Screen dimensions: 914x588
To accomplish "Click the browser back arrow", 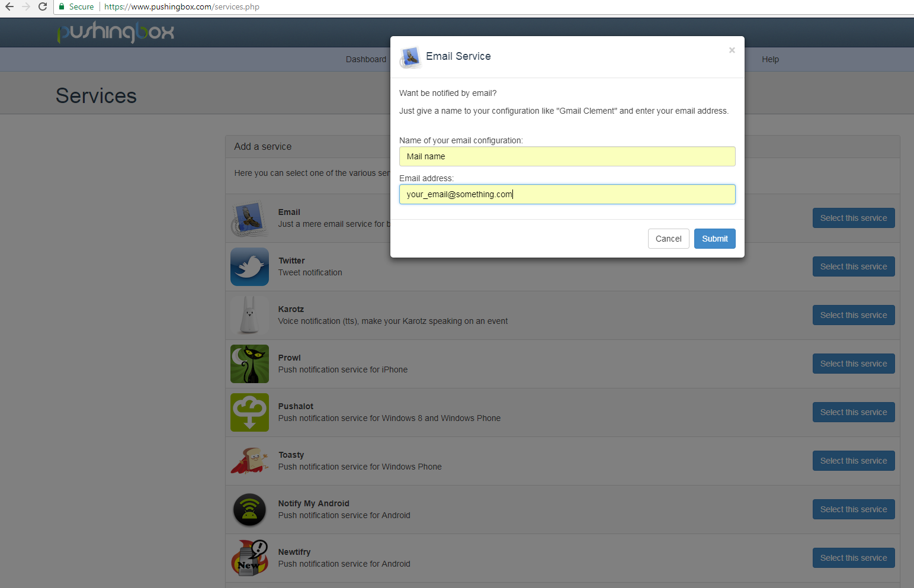I will tap(9, 7).
